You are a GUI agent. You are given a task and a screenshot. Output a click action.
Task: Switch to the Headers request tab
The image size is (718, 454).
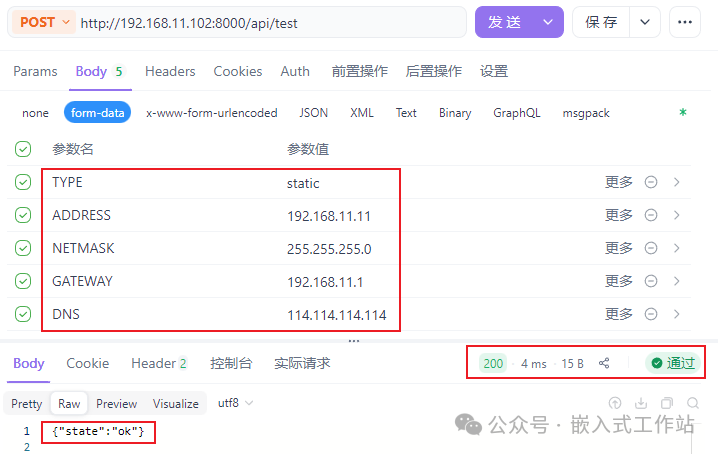pyautogui.click(x=170, y=71)
